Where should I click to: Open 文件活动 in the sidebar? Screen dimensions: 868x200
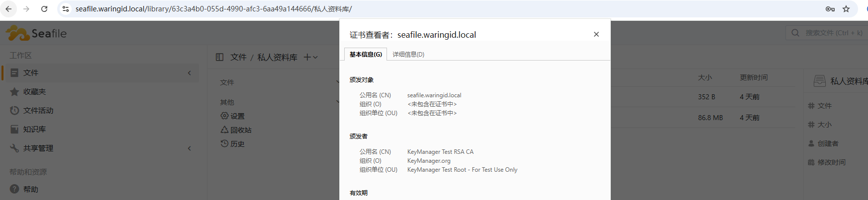pyautogui.click(x=38, y=111)
